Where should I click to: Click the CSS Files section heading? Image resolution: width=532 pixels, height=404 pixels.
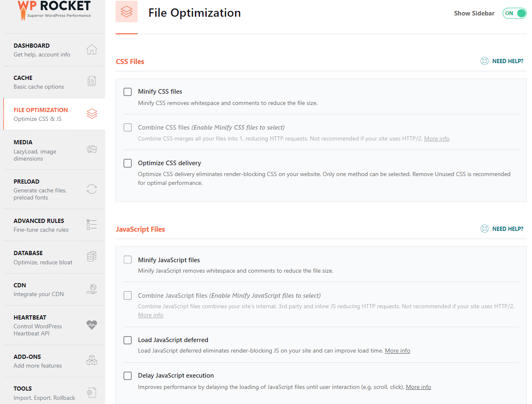pos(130,61)
